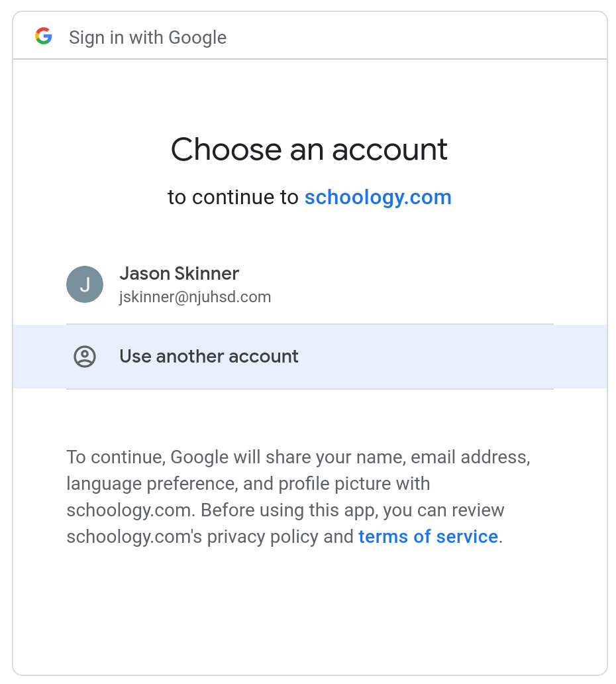Click the 'Before using this app' sentence
This screenshot has width=616, height=684.
(289, 510)
